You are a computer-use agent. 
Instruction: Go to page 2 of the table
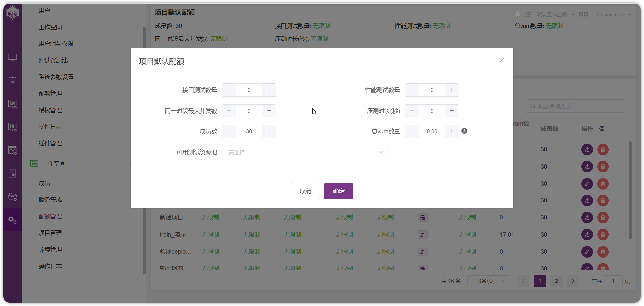click(556, 281)
